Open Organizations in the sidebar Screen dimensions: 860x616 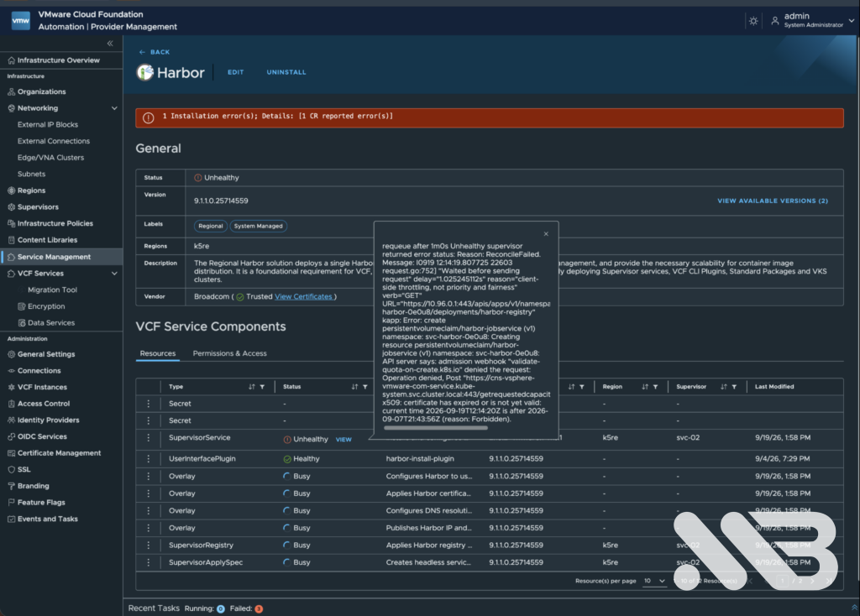pos(42,92)
